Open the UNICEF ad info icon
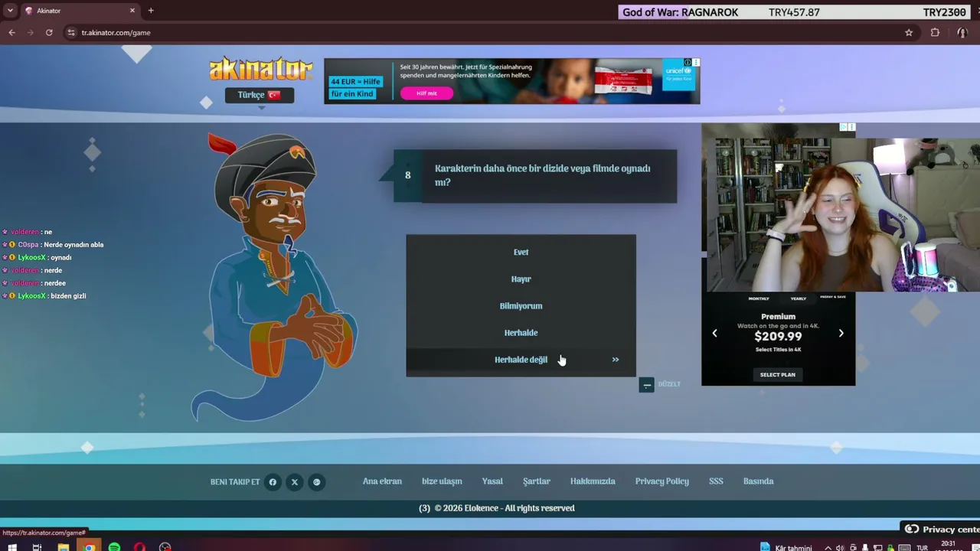 point(688,62)
